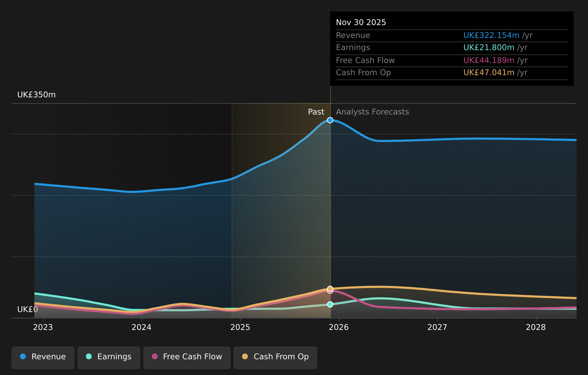Click the UK£322.154m revenue value
This screenshot has width=588, height=375.
pos(491,35)
